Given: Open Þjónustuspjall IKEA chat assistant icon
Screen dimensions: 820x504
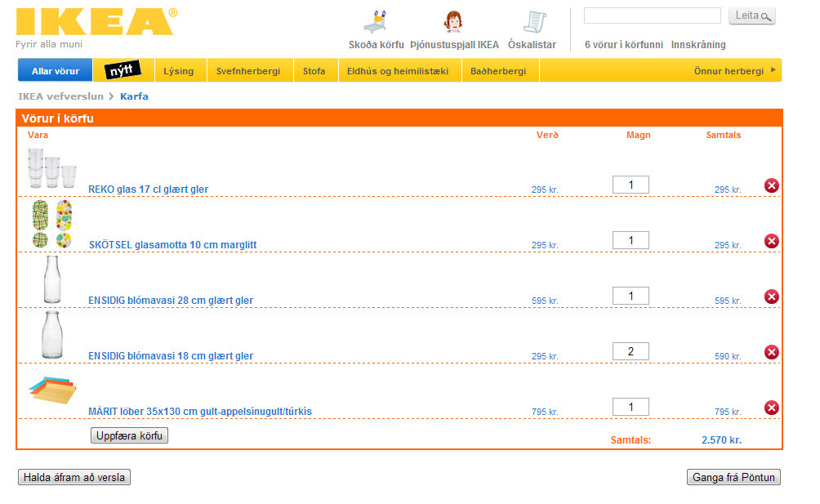Looking at the screenshot, I should tap(453, 24).
